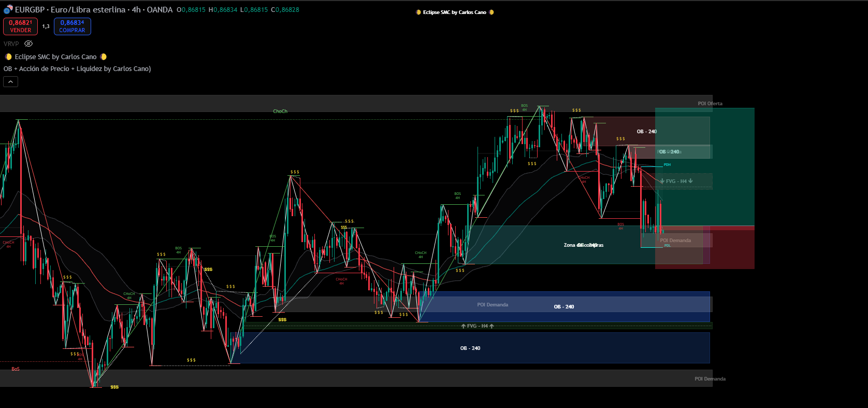Select the Zona de compras rectangle label

583,245
